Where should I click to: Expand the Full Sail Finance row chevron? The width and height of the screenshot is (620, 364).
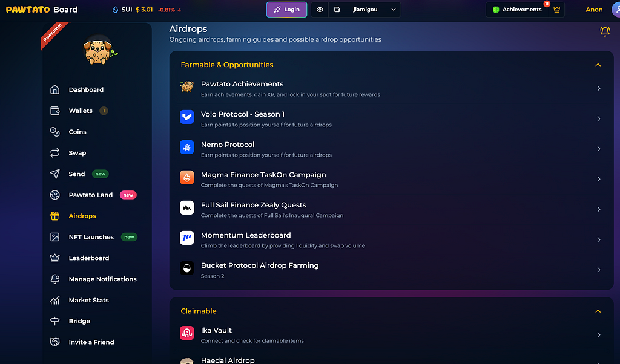[x=599, y=209]
